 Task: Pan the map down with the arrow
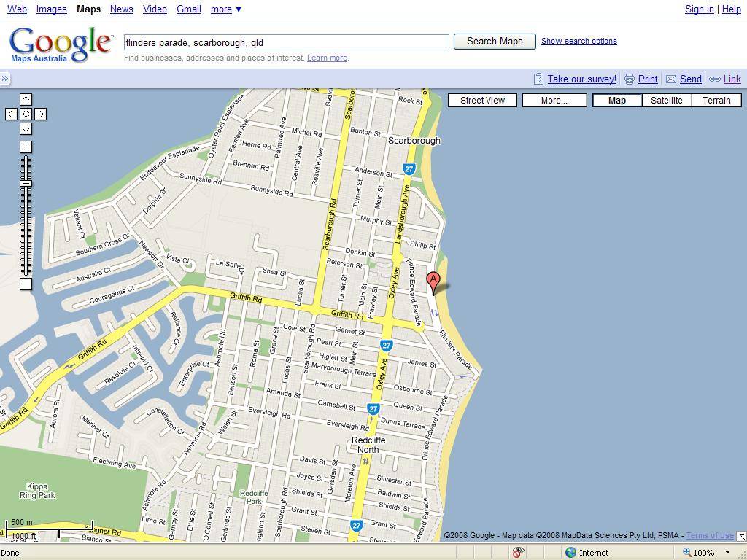tap(26, 128)
